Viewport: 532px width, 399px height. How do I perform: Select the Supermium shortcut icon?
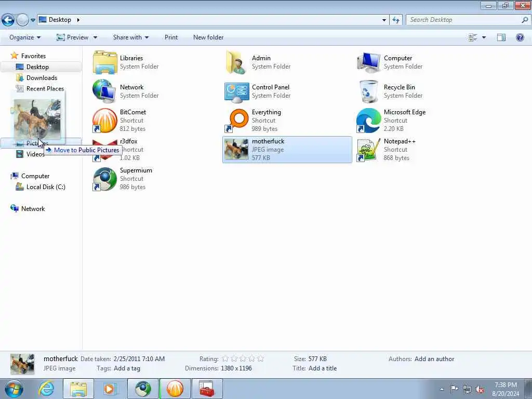pos(105,179)
